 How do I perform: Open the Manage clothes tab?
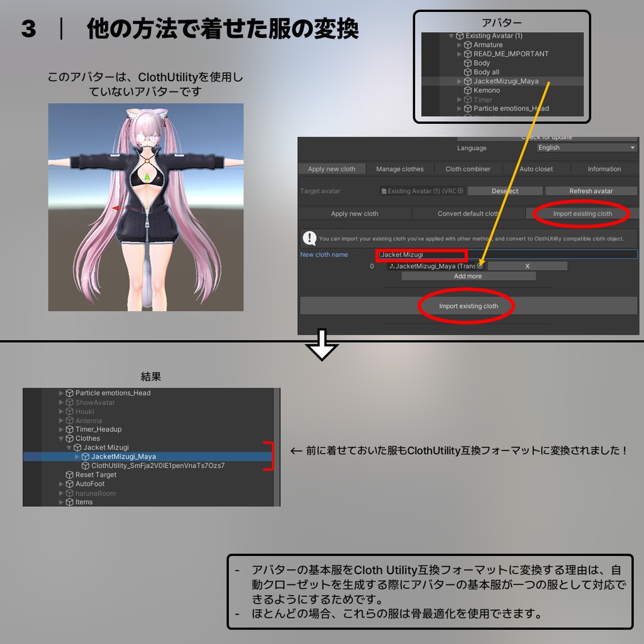[x=400, y=169]
